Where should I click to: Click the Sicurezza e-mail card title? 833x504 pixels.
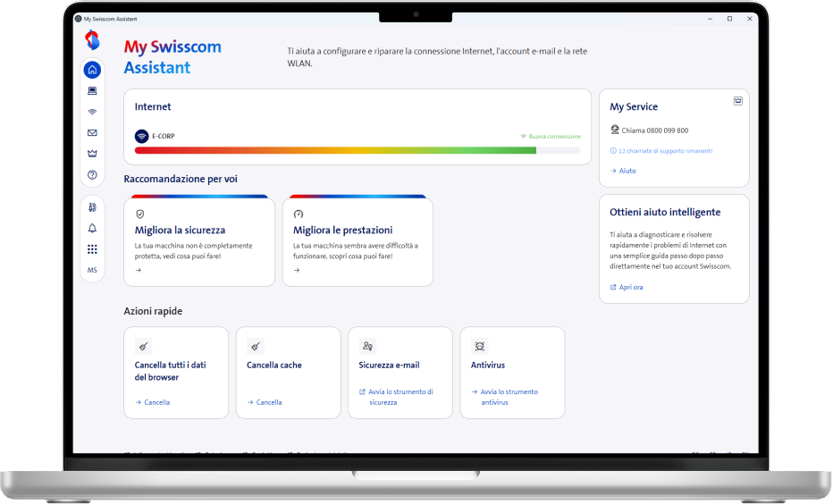point(389,365)
